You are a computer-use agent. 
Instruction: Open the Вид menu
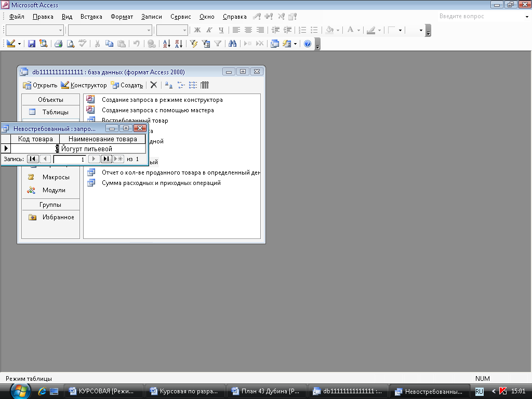pos(67,16)
